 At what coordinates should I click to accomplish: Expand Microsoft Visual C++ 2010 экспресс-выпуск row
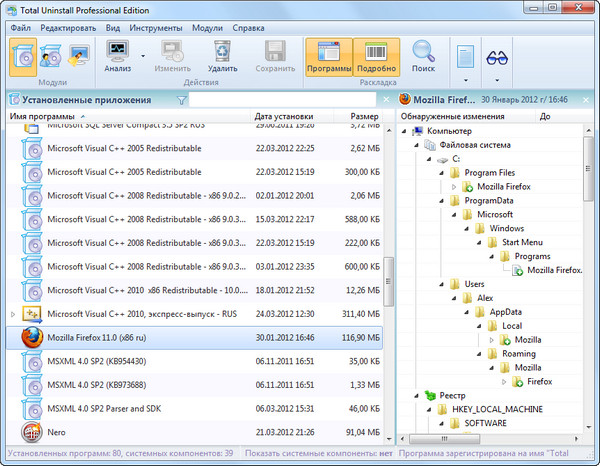point(13,313)
